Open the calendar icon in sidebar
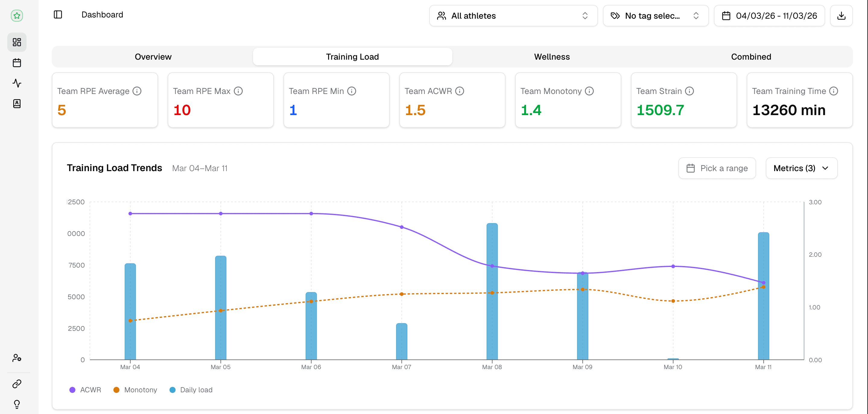 coord(17,63)
